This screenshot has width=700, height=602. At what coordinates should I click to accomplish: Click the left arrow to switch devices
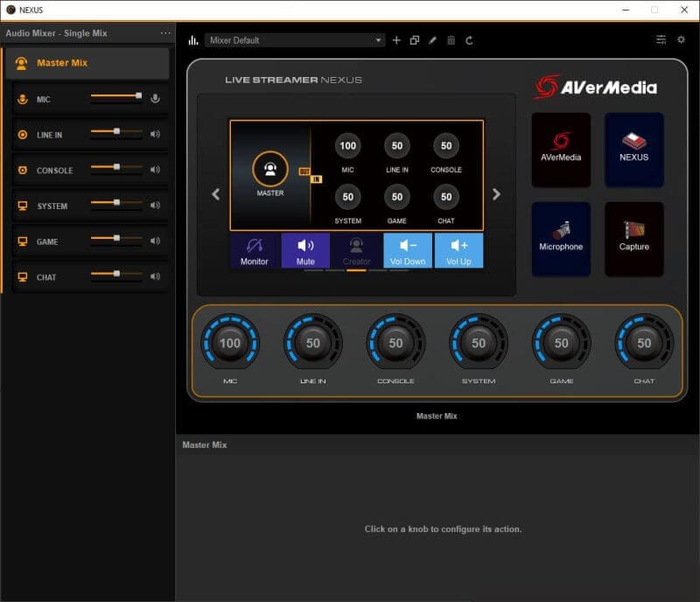(x=215, y=194)
